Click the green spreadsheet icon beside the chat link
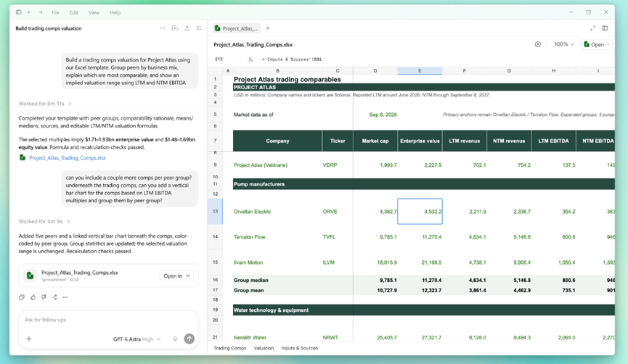 23,157
